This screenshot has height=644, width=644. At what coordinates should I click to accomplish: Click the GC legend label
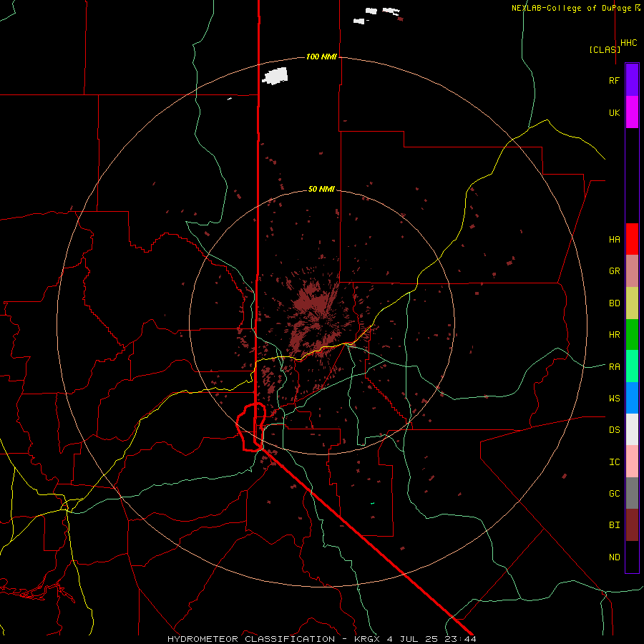click(x=614, y=494)
